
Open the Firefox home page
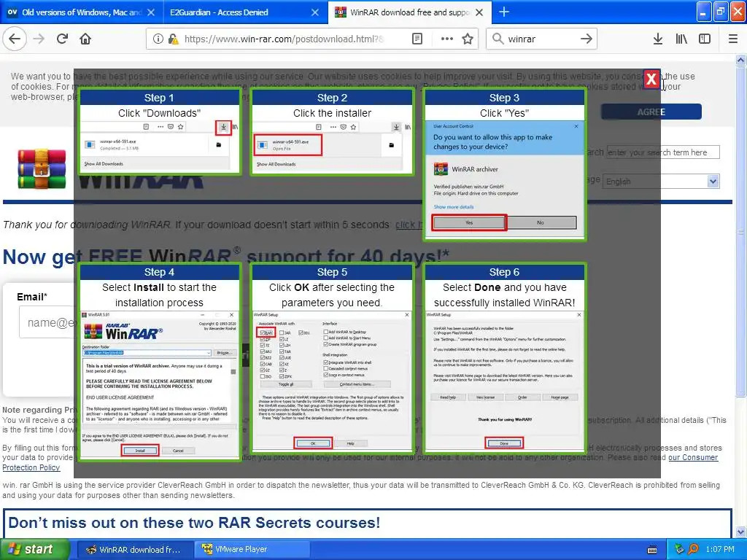pos(85,39)
